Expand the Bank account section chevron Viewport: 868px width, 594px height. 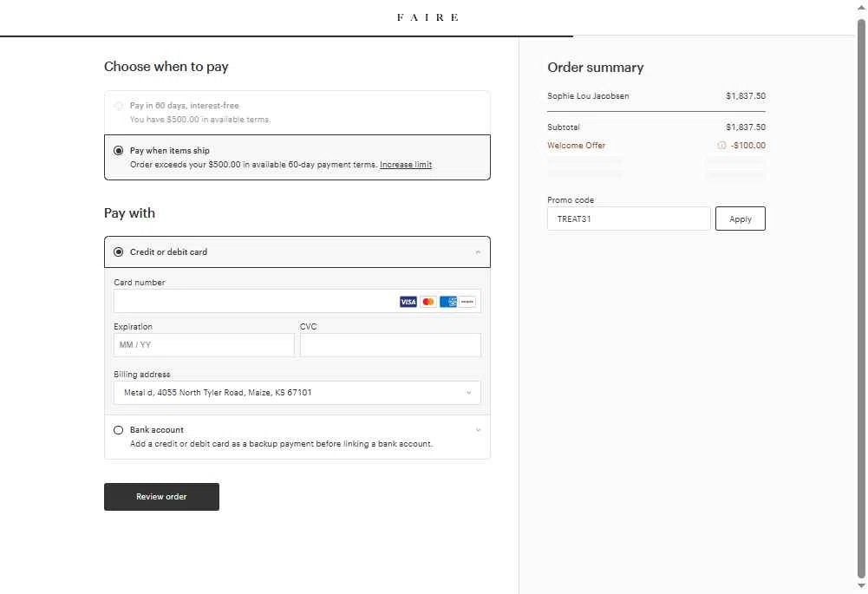point(478,430)
